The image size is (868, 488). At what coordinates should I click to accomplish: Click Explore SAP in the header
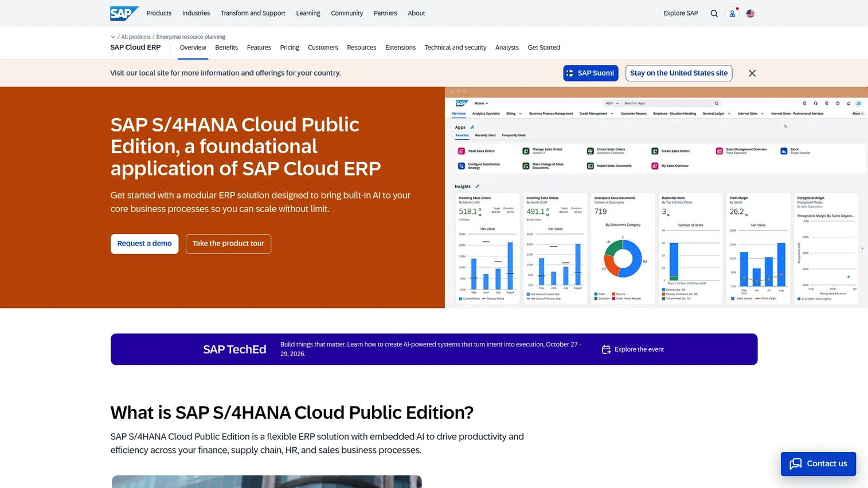(681, 13)
